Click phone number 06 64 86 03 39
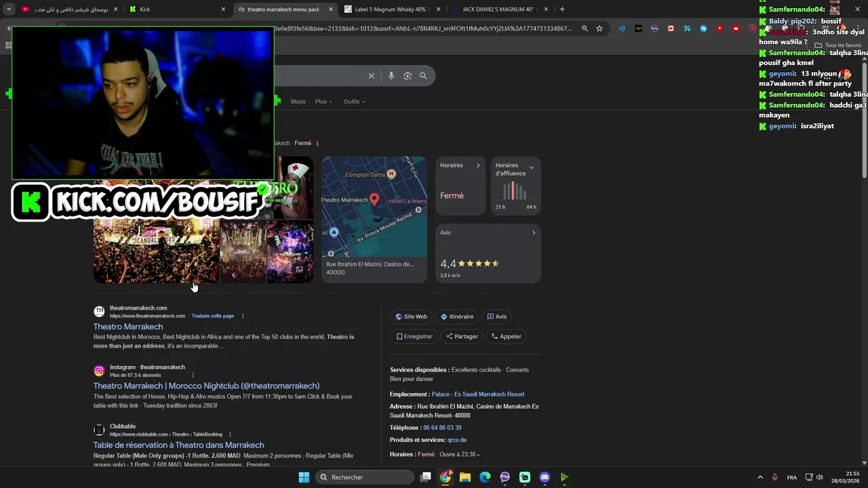868x488 pixels. pos(442,428)
